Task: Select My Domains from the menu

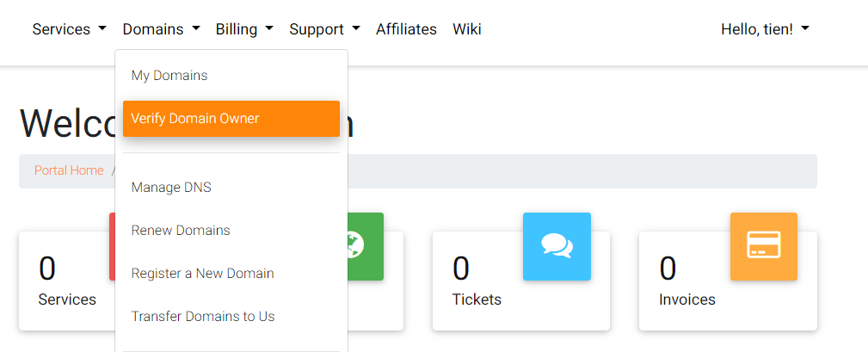Action: click(x=169, y=76)
